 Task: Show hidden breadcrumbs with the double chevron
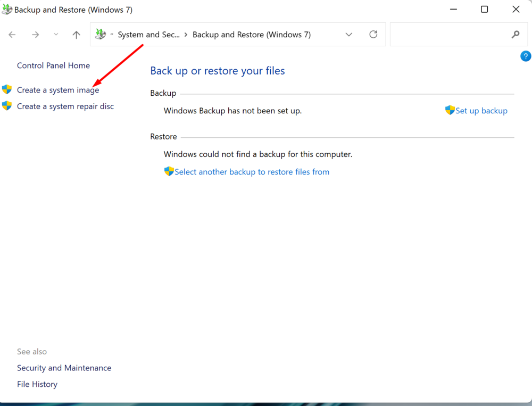pos(112,35)
